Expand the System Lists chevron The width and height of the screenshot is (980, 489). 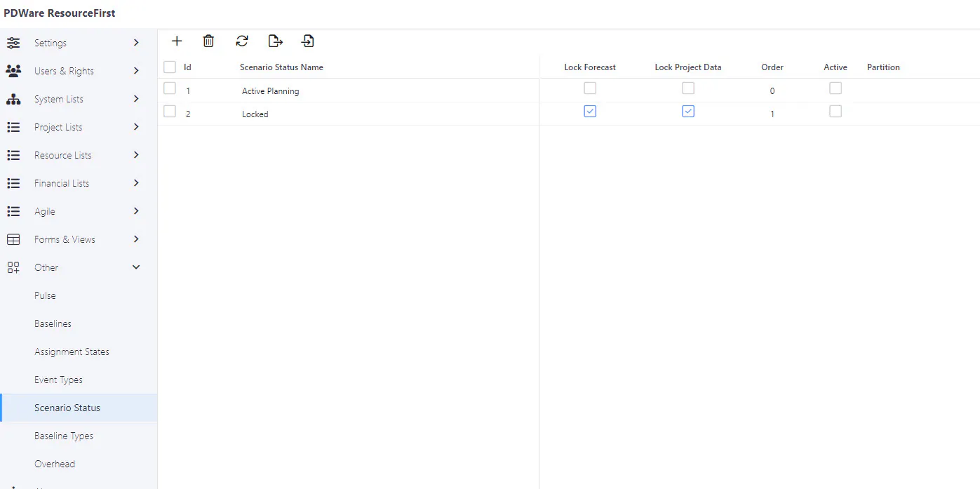(136, 99)
